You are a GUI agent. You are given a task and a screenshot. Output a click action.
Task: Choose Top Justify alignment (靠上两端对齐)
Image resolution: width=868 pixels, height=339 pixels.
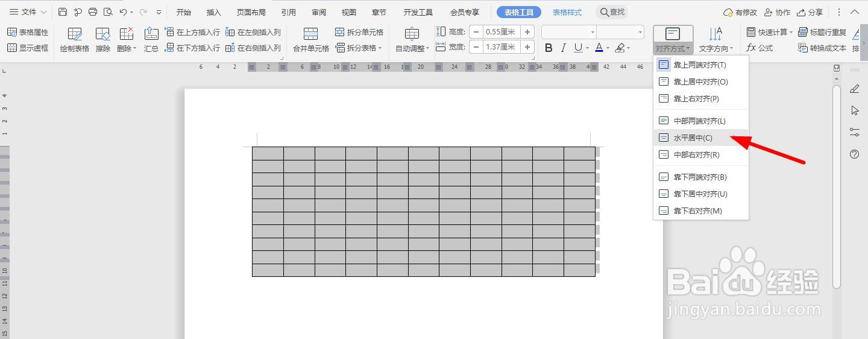pyautogui.click(x=701, y=65)
